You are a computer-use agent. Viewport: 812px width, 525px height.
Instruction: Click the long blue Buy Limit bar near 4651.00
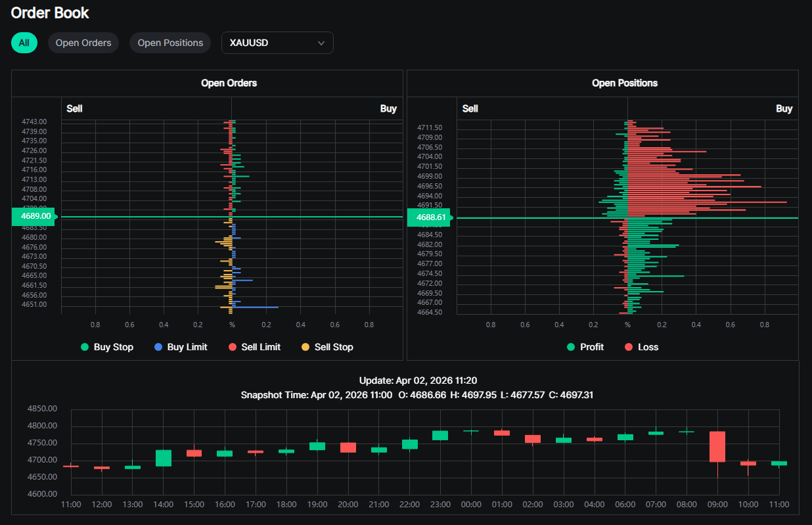click(256, 307)
